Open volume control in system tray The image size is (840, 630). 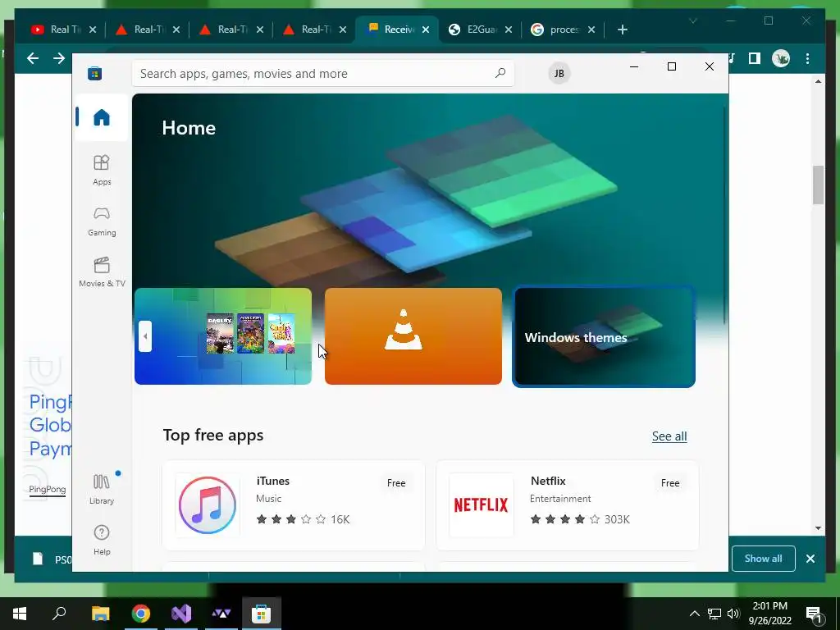(x=733, y=614)
